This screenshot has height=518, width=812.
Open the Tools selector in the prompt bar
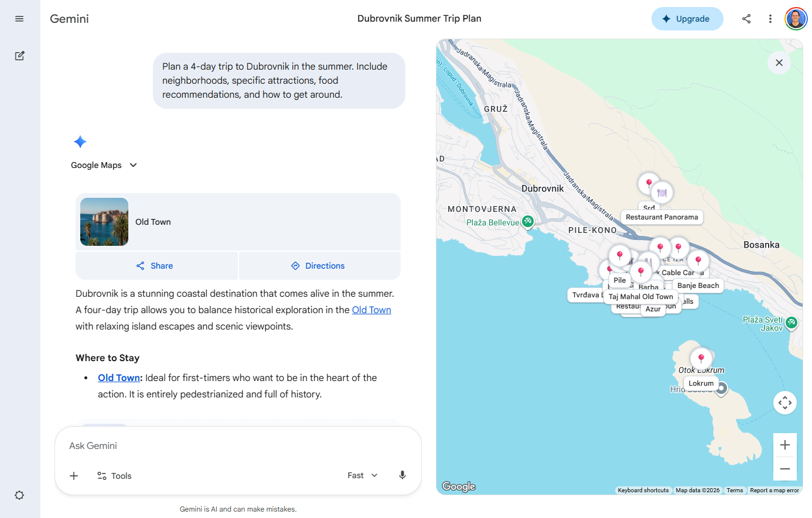114,475
